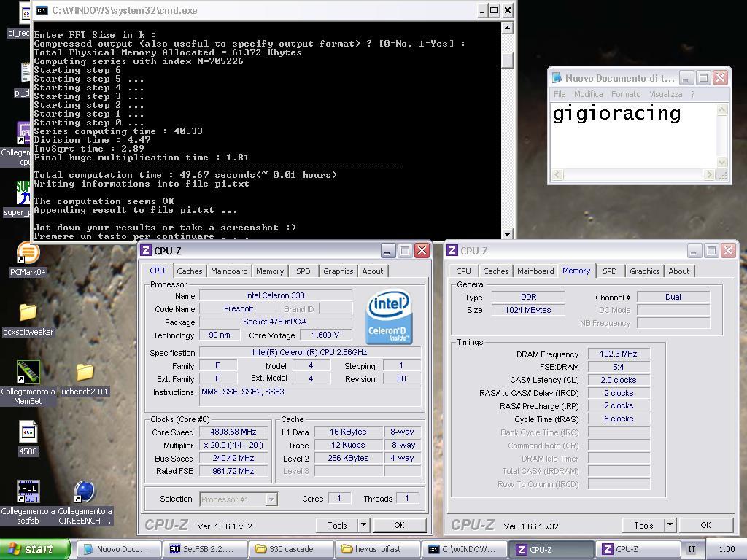Open About tab in right CPU-Z window
The image size is (747, 560).
pyautogui.click(x=679, y=271)
